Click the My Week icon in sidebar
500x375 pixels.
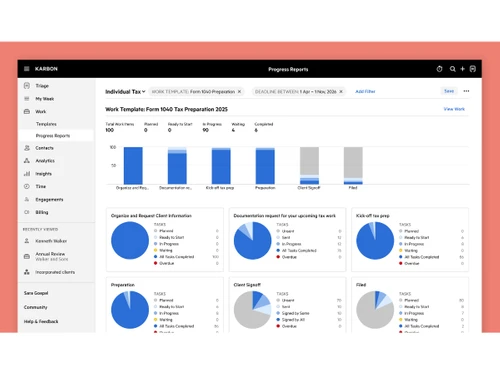pyautogui.click(x=27, y=99)
